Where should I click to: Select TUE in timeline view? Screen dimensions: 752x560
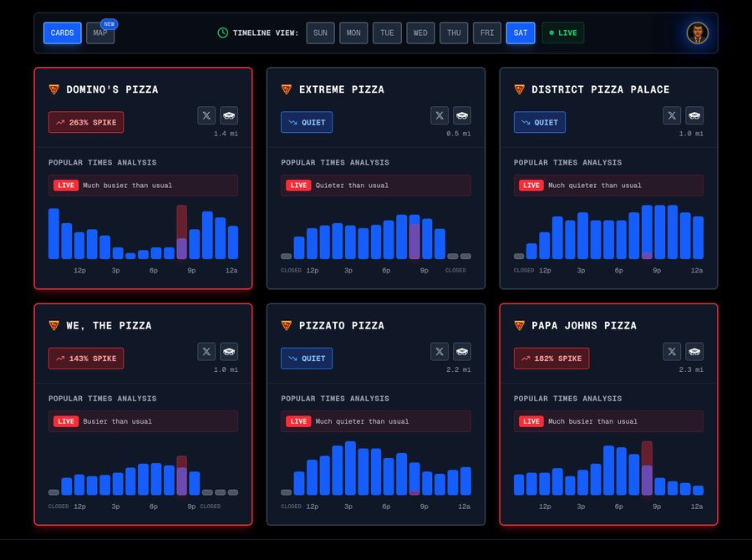387,33
